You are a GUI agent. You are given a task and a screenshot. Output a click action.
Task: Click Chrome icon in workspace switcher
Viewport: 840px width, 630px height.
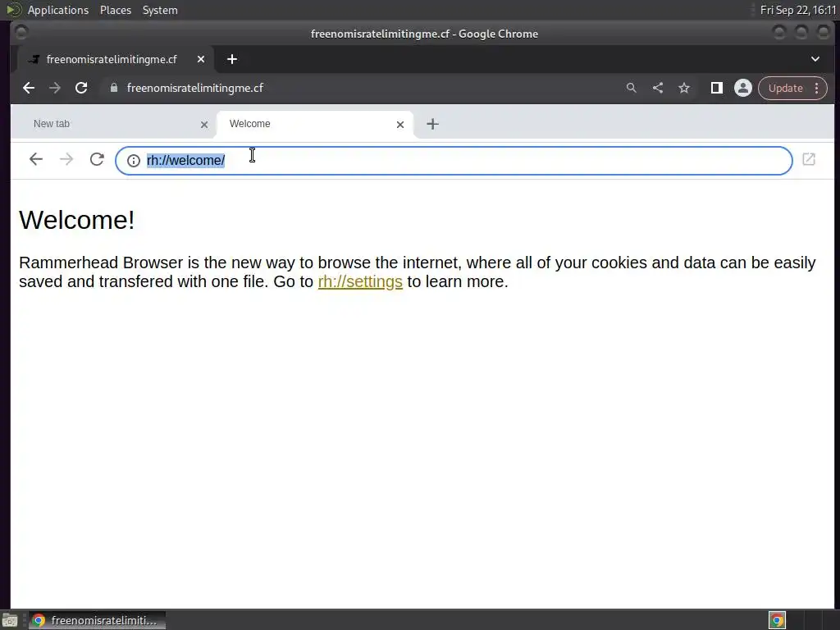tap(777, 620)
